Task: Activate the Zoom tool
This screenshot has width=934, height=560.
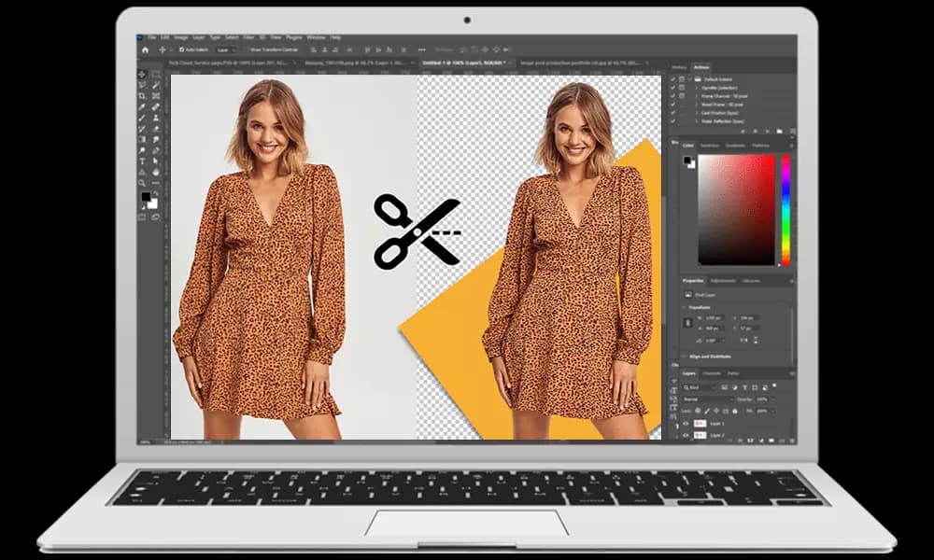Action: 140,180
